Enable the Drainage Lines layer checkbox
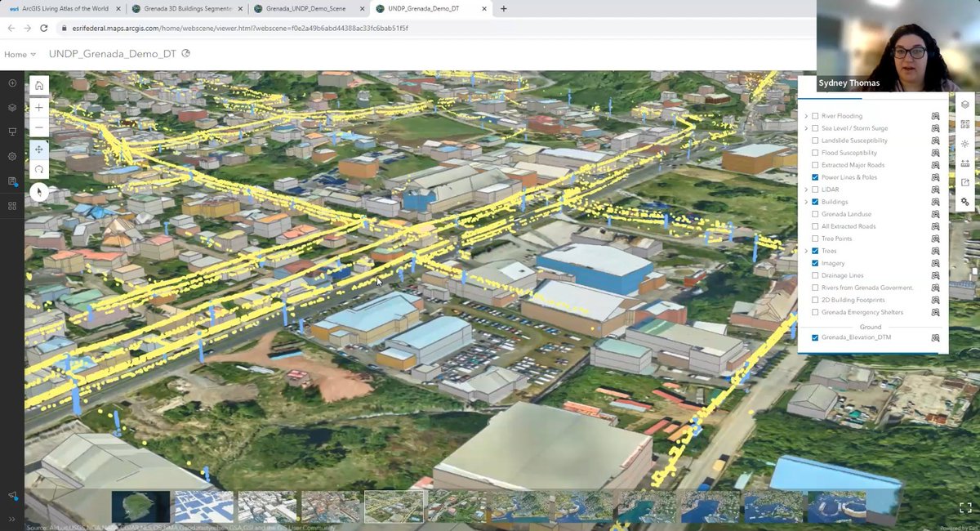980x531 pixels. (815, 275)
